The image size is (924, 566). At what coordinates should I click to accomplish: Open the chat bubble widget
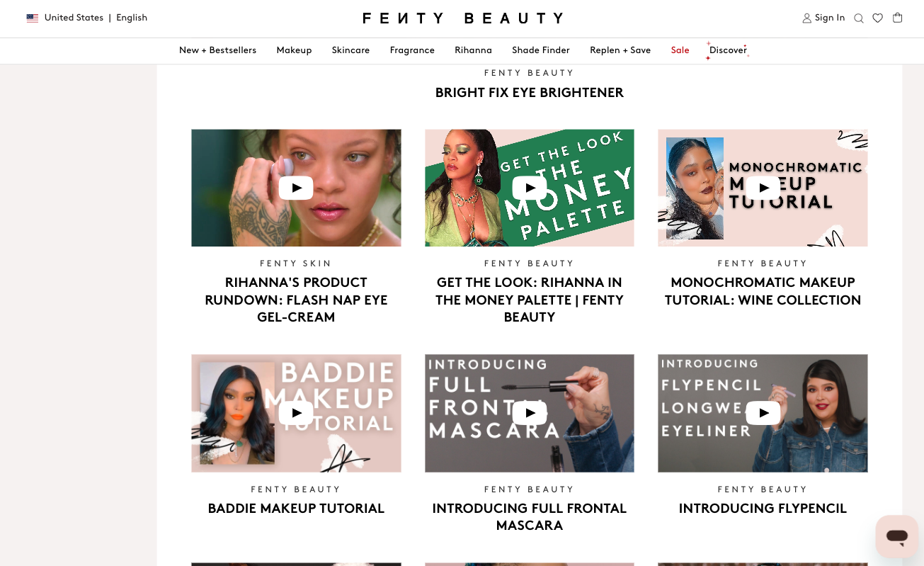point(896,536)
